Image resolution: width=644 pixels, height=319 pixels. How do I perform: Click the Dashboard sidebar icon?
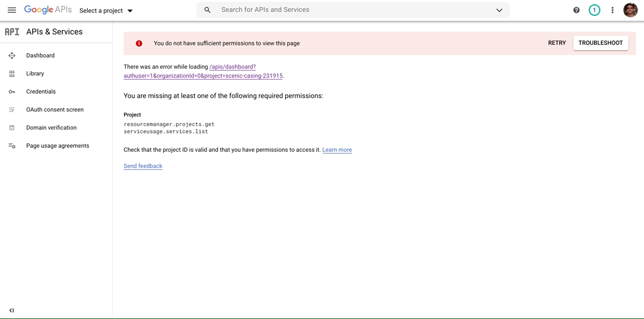[12, 56]
